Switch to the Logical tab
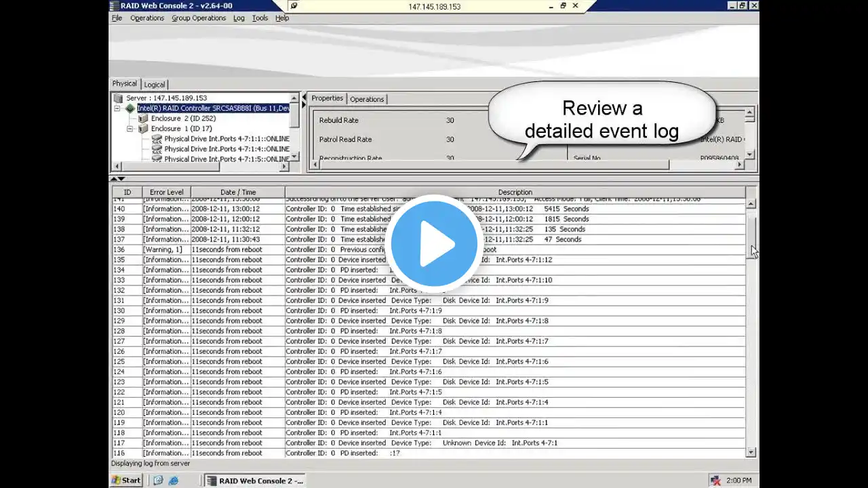The width and height of the screenshot is (868, 488). [x=155, y=85]
